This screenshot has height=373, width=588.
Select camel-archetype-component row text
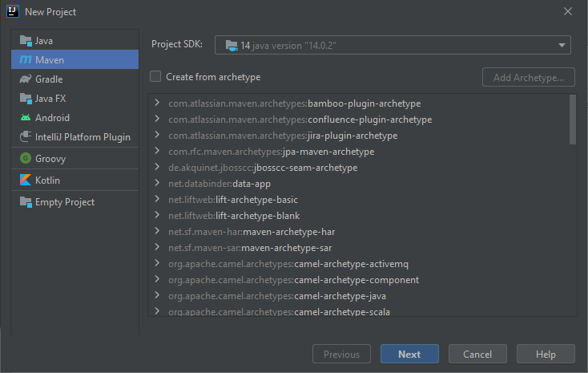[x=294, y=280]
